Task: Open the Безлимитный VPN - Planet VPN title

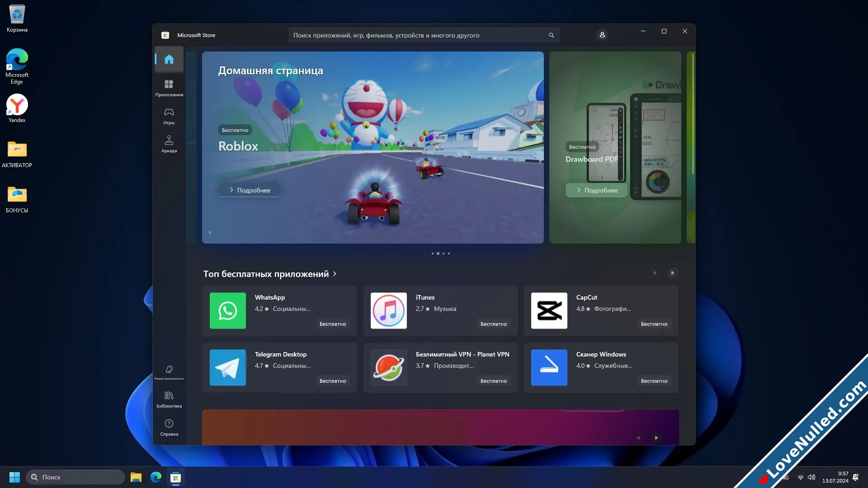Action: tap(462, 354)
